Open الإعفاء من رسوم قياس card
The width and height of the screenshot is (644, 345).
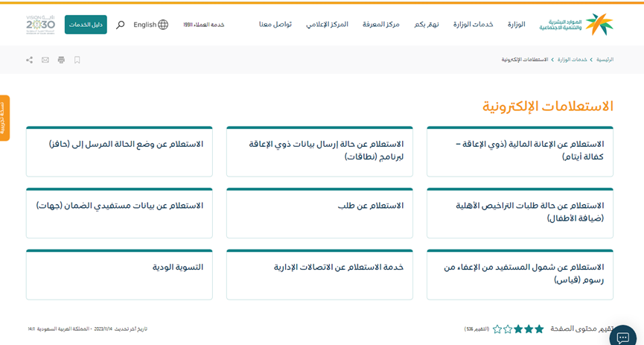(520, 275)
